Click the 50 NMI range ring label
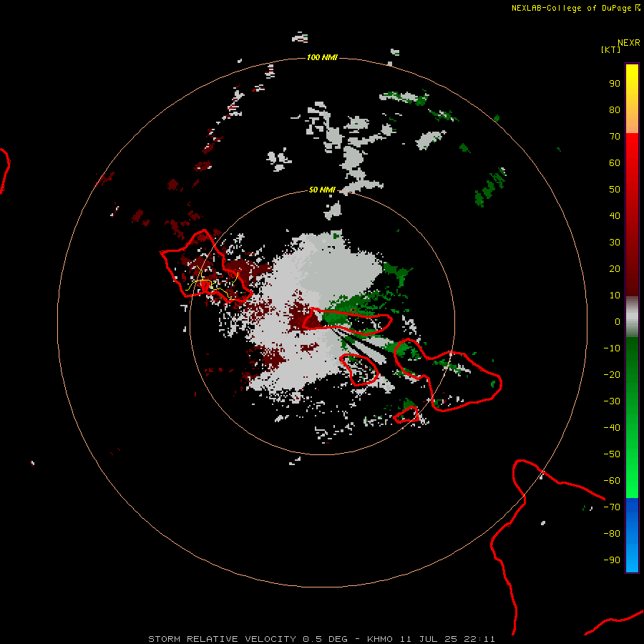Image resolution: width=644 pixels, height=644 pixels. (x=322, y=190)
